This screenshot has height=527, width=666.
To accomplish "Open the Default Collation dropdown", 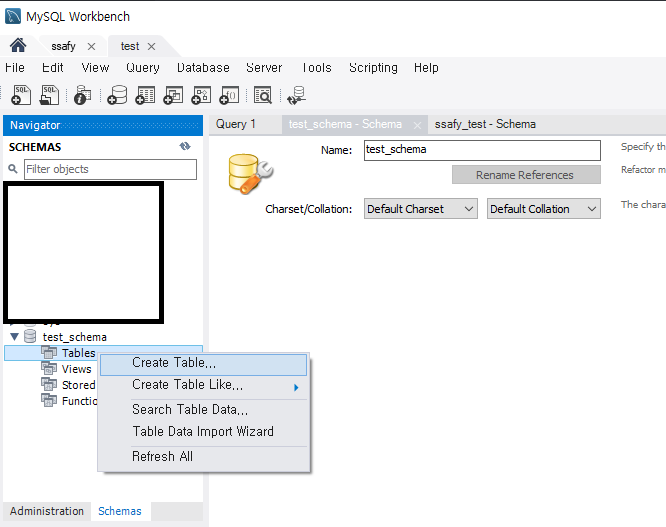I will tap(544, 209).
